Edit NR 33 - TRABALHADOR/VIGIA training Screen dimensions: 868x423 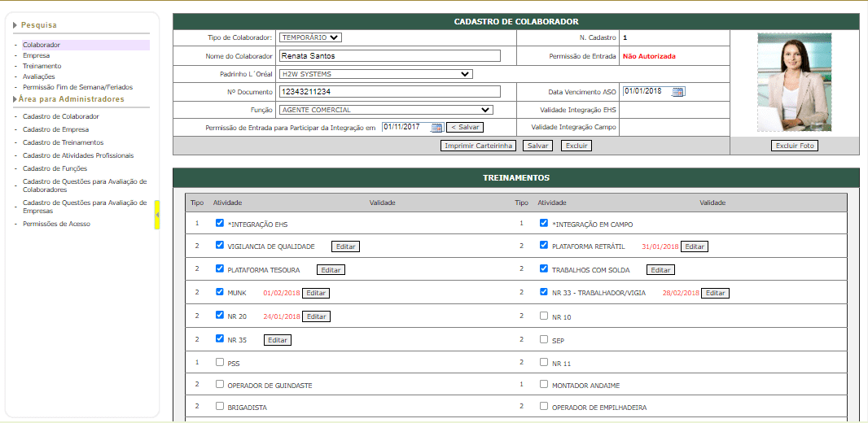(x=715, y=293)
